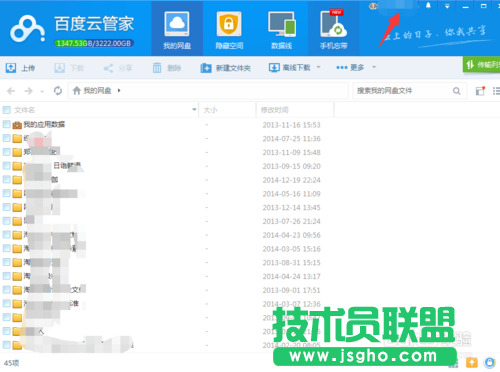Click the search magnifier icon
The height and width of the screenshot is (372, 500).
coord(457,91)
